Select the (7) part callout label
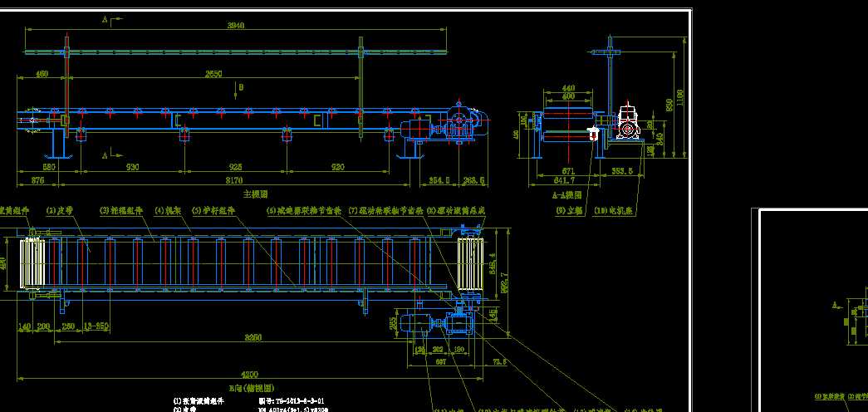The width and height of the screenshot is (868, 412). [x=386, y=210]
